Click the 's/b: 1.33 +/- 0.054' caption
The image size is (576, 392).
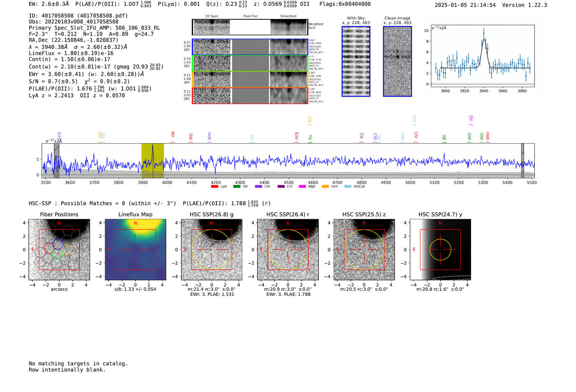pos(135,289)
